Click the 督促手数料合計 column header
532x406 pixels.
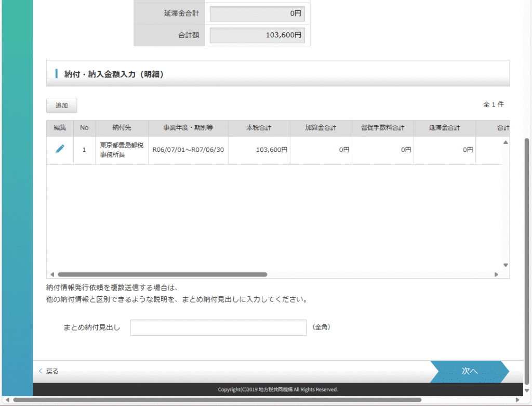tap(382, 128)
